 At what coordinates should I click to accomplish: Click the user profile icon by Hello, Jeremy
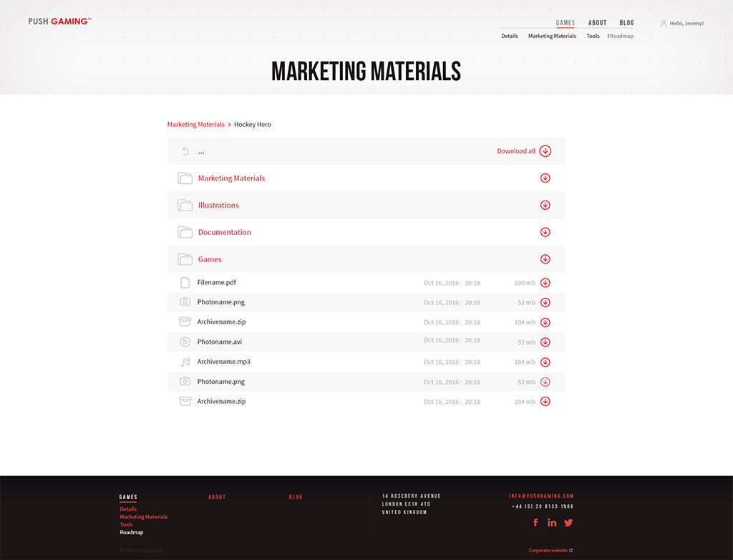pos(664,24)
